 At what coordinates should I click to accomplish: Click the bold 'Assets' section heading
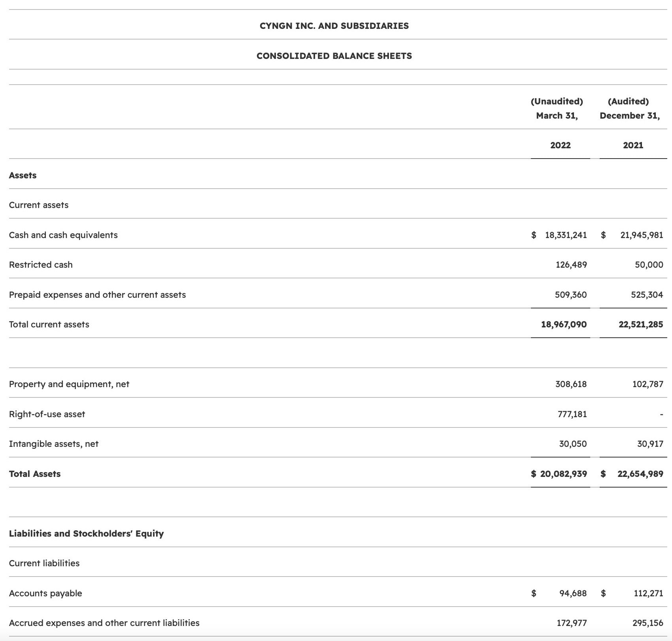tap(23, 175)
